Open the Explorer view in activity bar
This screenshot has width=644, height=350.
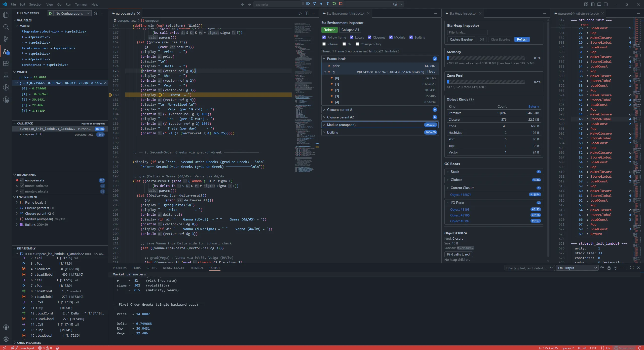[6, 15]
